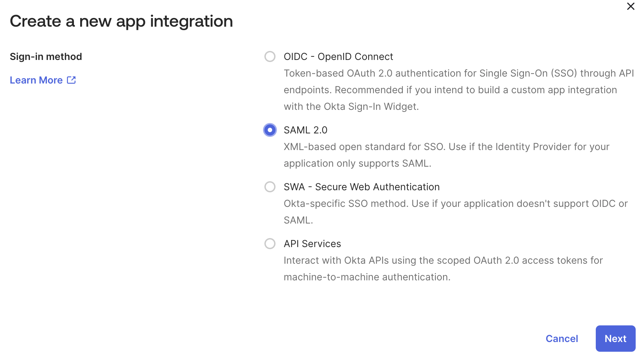
Task: Select the API Services sign-in method
Action: [x=270, y=244]
